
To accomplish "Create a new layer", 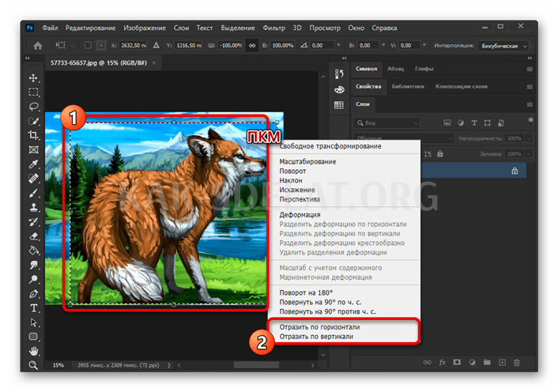I will click(x=502, y=363).
